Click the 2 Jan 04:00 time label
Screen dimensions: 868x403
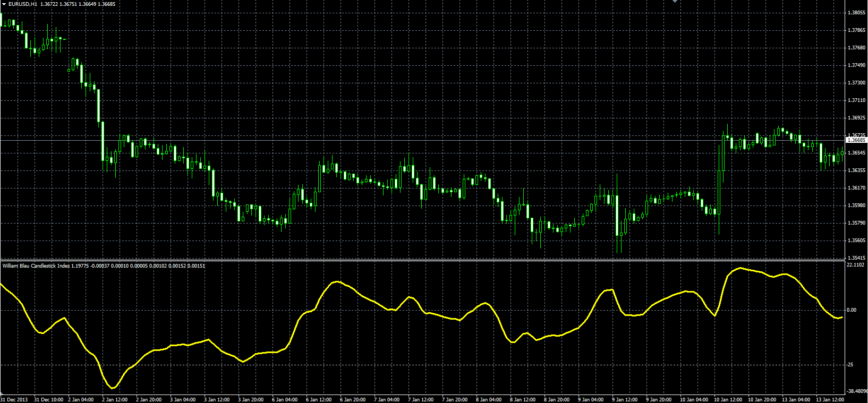(81, 400)
